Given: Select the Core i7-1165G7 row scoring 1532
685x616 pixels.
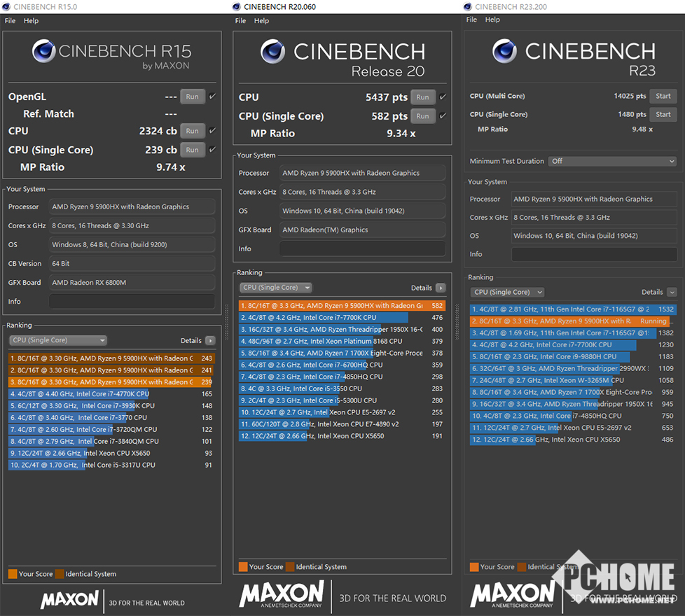Looking at the screenshot, I should coord(573,309).
